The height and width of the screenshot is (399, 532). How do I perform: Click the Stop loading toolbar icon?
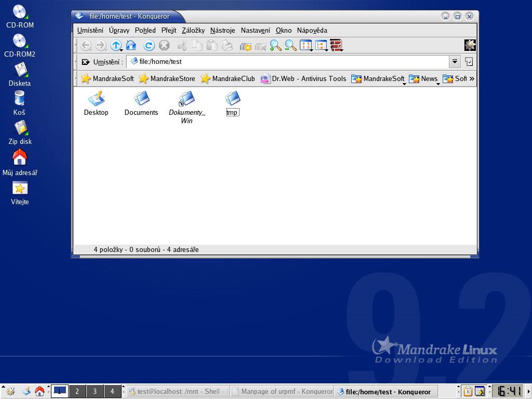(164, 45)
